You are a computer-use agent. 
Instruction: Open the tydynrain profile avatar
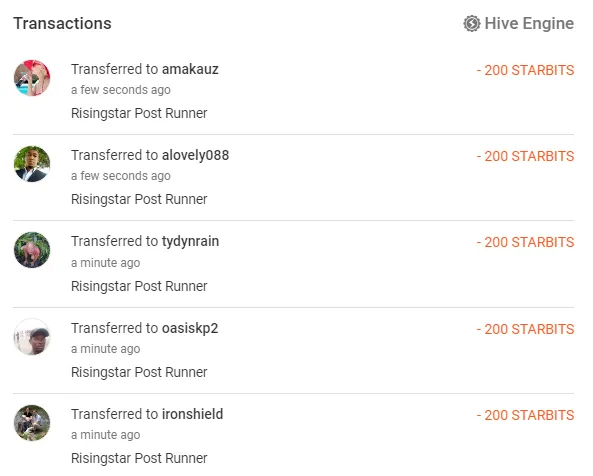(32, 250)
